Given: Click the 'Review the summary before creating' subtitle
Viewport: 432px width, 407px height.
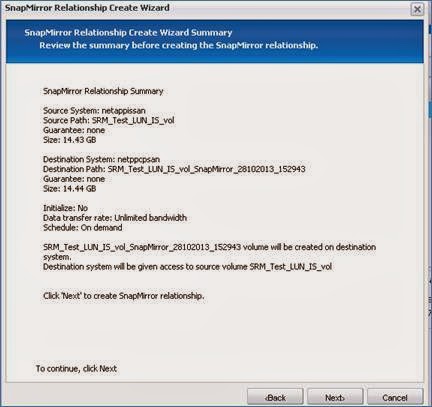Looking at the screenshot, I should (x=179, y=45).
